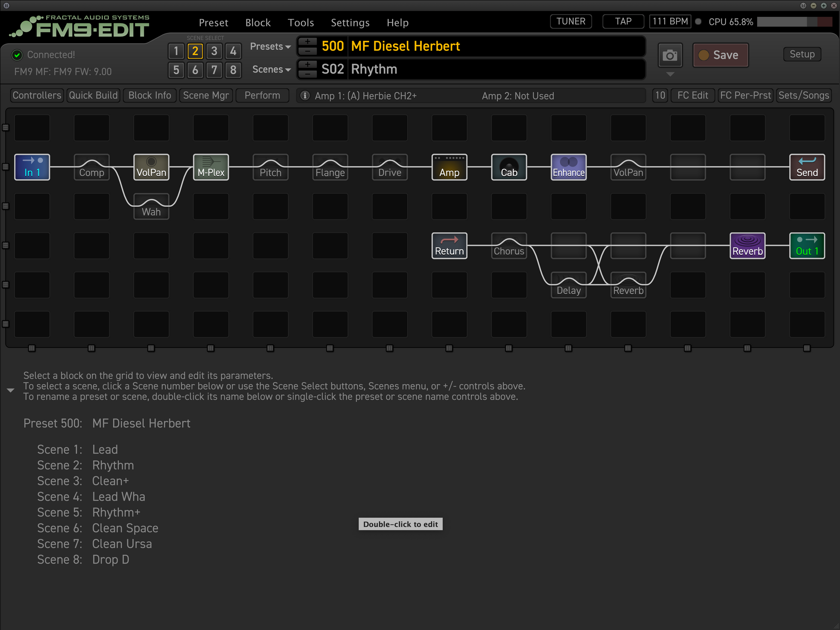Select the purple Reverb block
The width and height of the screenshot is (840, 630).
point(747,246)
